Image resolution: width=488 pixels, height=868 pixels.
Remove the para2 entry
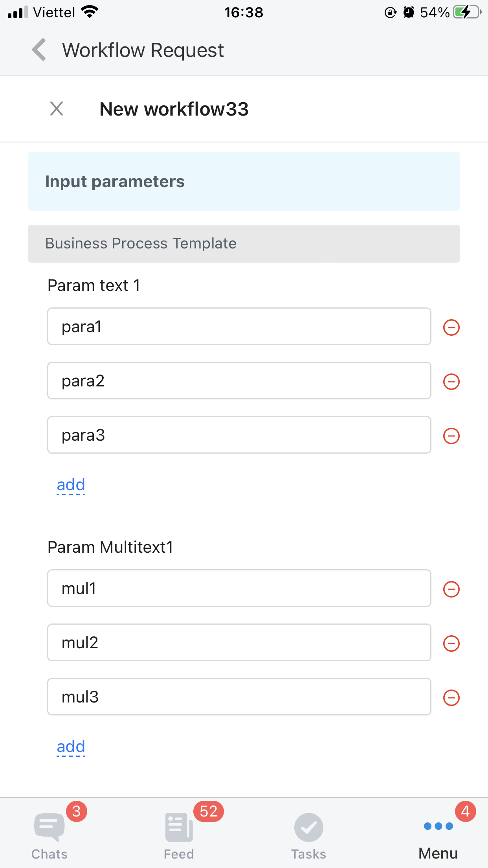(451, 381)
